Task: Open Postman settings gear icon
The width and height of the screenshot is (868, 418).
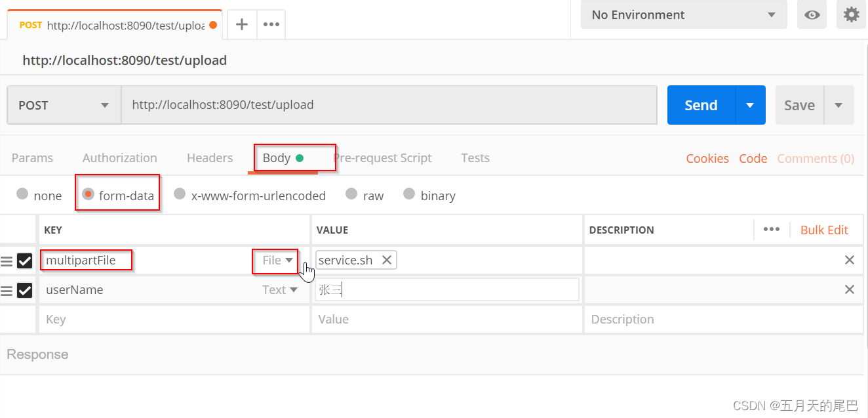Action: tap(851, 14)
